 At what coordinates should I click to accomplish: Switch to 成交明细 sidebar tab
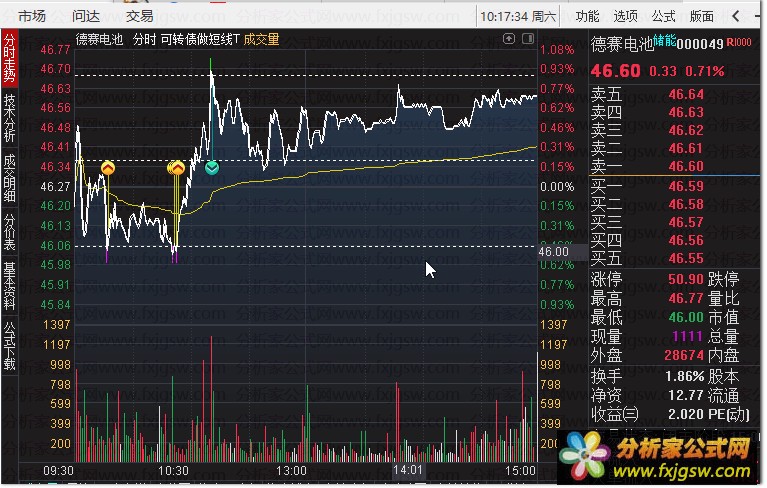(x=9, y=177)
